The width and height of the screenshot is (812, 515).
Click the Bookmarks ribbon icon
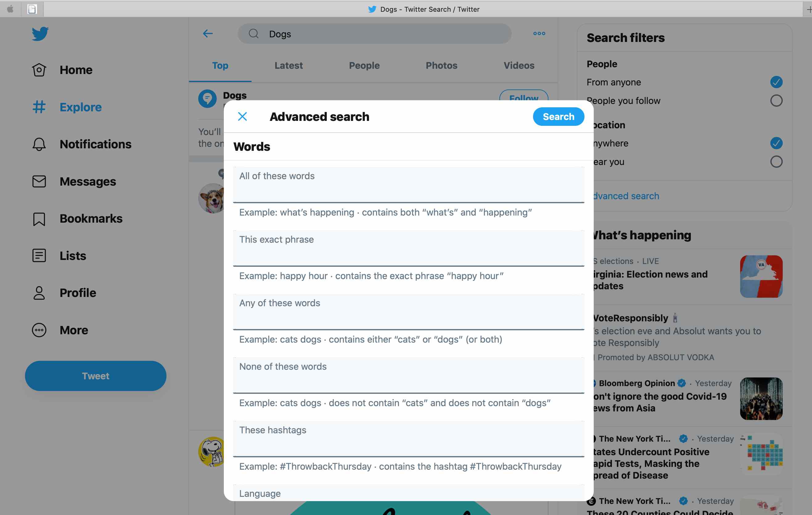click(39, 218)
